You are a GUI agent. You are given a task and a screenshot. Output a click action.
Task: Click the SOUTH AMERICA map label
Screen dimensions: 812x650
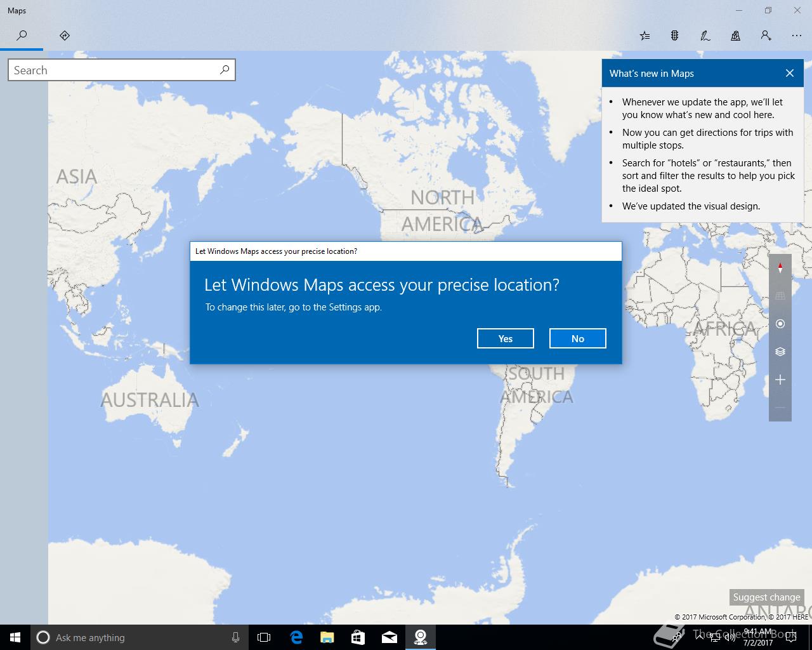(x=537, y=385)
